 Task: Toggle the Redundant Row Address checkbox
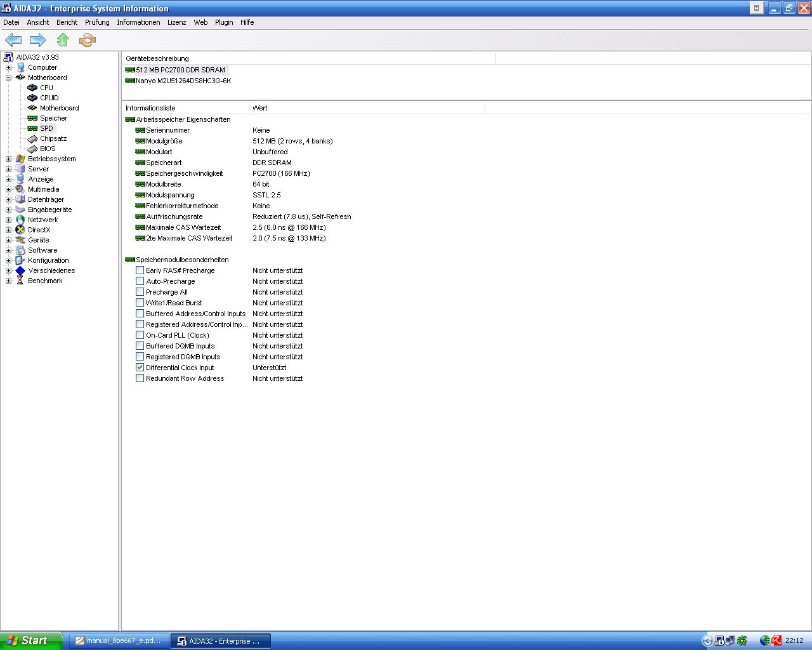point(140,378)
